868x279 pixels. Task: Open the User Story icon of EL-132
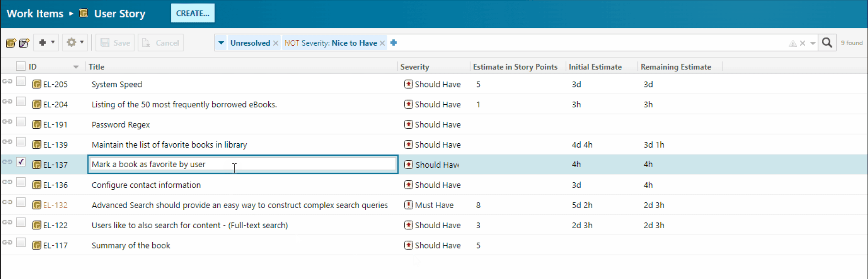pyautogui.click(x=37, y=205)
